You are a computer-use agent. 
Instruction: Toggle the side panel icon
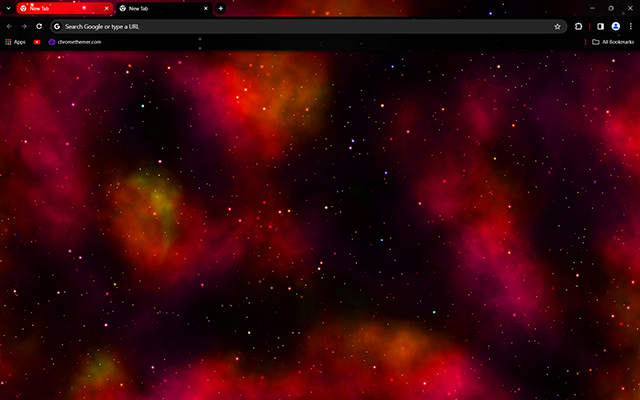pos(600,27)
